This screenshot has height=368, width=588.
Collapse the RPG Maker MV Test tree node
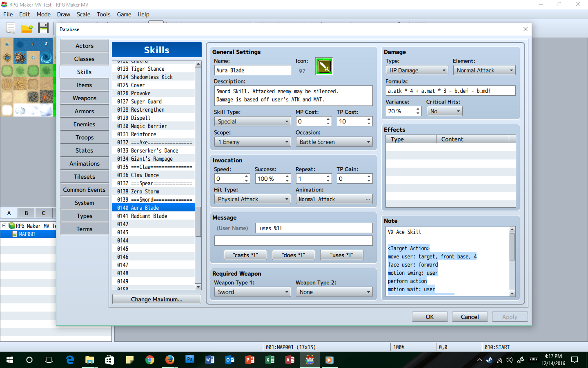4,226
